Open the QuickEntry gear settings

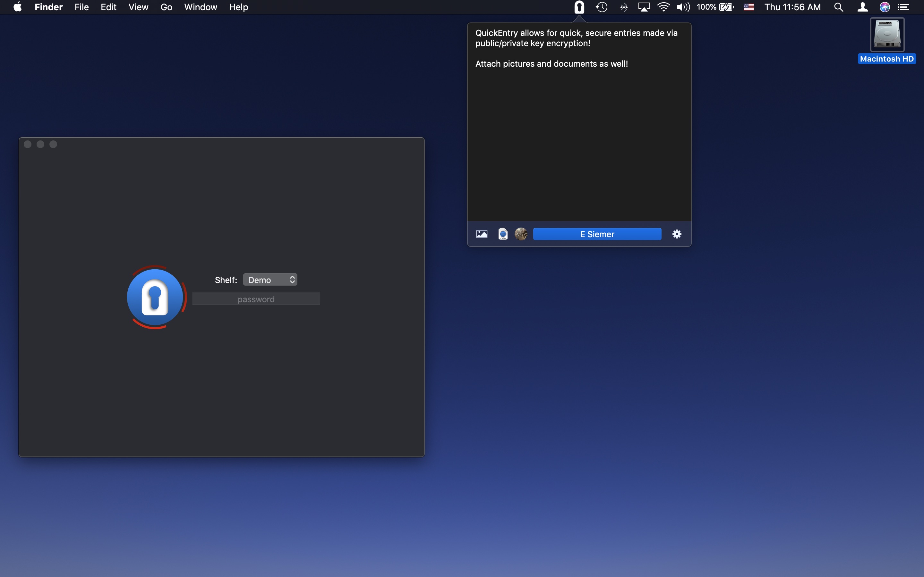pos(677,234)
